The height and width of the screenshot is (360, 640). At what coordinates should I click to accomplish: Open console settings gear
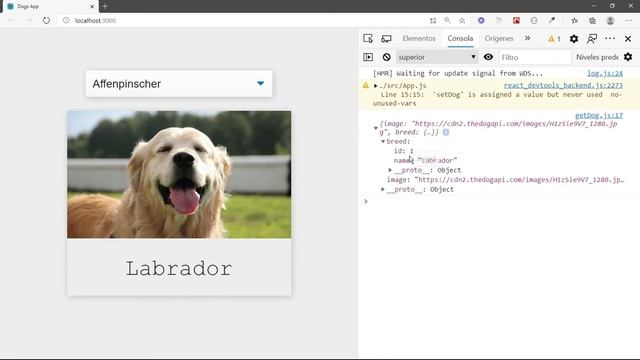click(x=628, y=57)
